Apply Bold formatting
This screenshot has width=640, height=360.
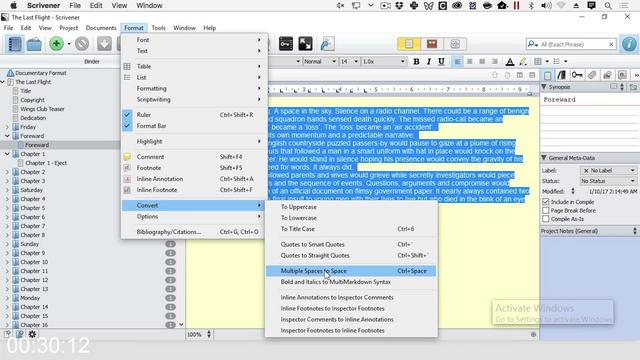pyautogui.click(x=416, y=62)
